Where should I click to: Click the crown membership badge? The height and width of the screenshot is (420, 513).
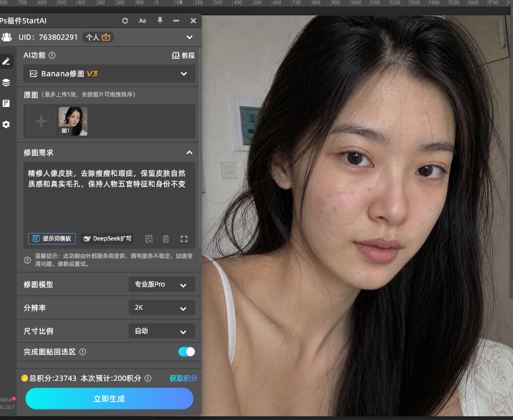click(106, 37)
